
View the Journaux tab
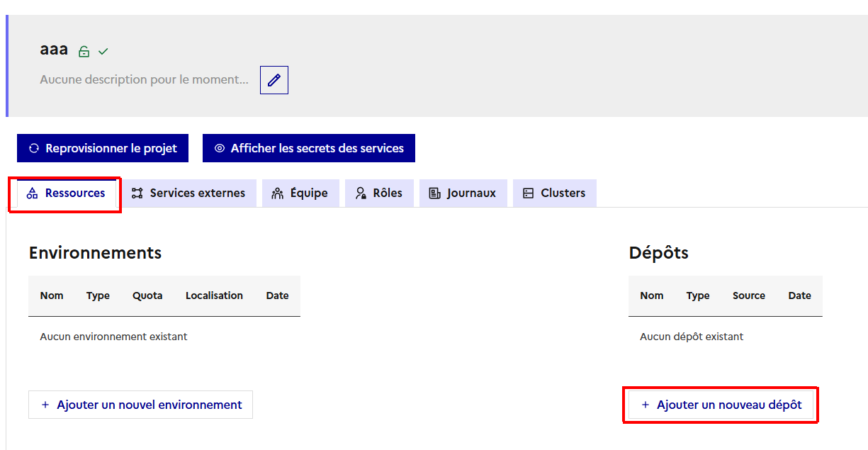coord(463,193)
